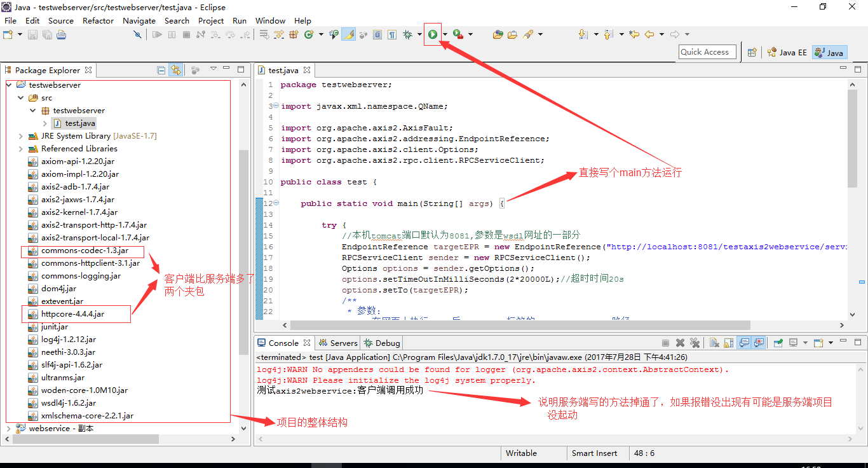Click Previous Annotation arrow icon
This screenshot has height=468, width=868.
click(608, 34)
